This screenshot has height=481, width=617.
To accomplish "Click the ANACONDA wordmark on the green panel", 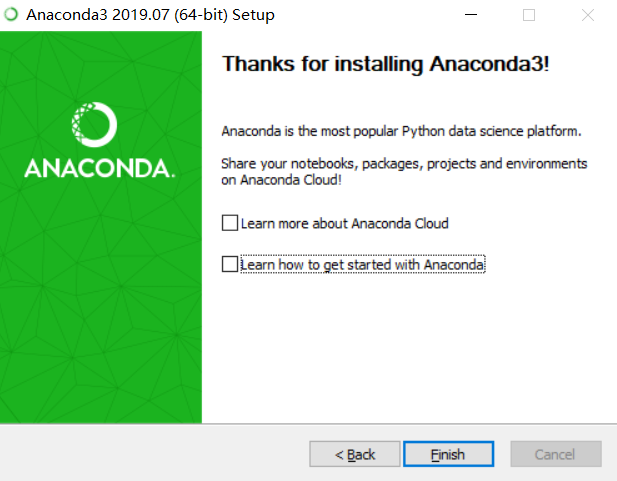I will pyautogui.click(x=100, y=168).
